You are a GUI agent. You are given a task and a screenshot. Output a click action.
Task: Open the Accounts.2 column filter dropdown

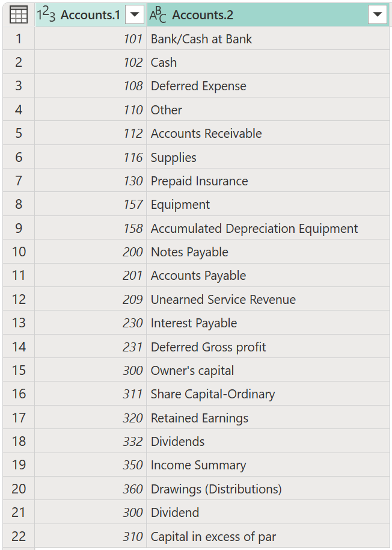378,14
